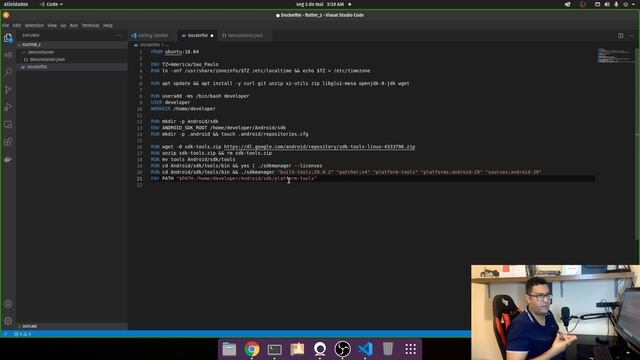
Task: Click the code minimap preview
Action: (x=616, y=56)
